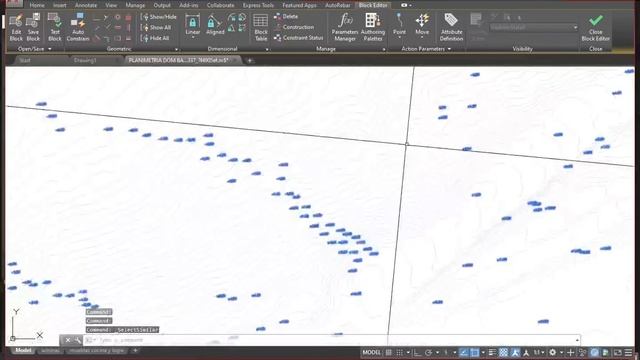Select the Aligned dimensional constraint
This screenshot has height=360, width=640.
(x=215, y=25)
